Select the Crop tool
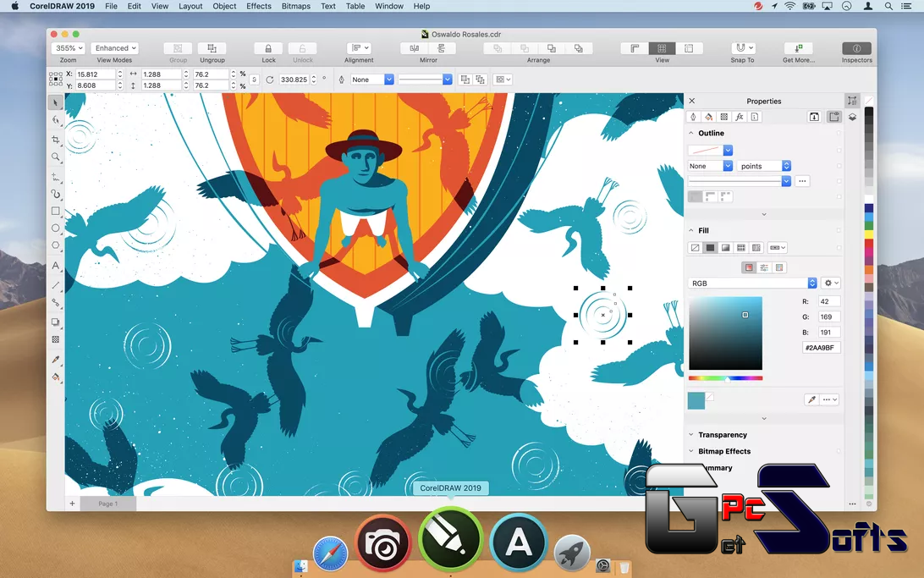This screenshot has height=578, width=924. tap(55, 140)
